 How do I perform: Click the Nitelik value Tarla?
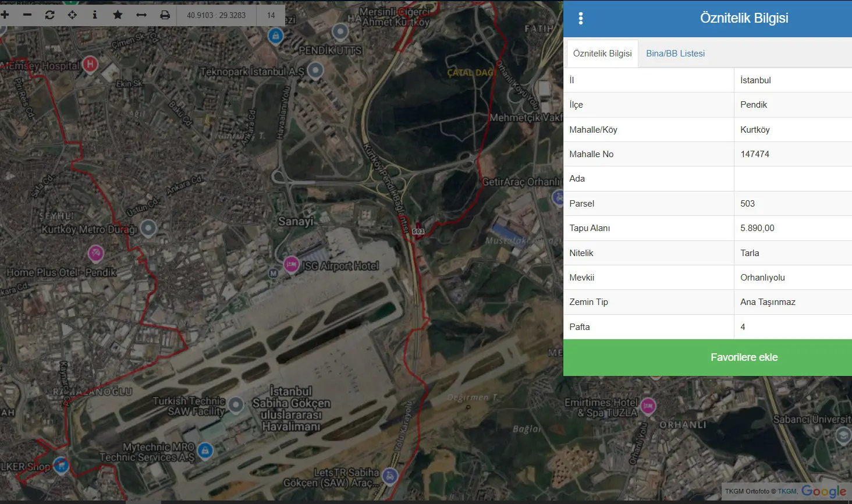(x=793, y=253)
